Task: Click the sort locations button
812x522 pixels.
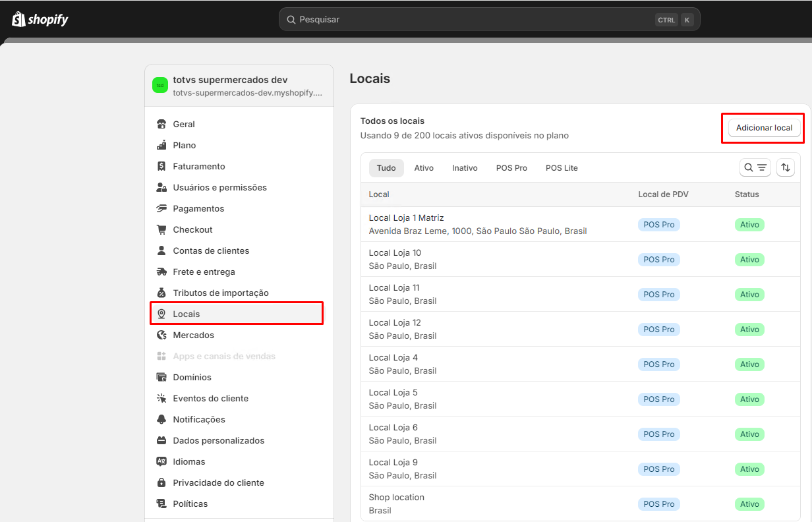Action: coord(785,167)
